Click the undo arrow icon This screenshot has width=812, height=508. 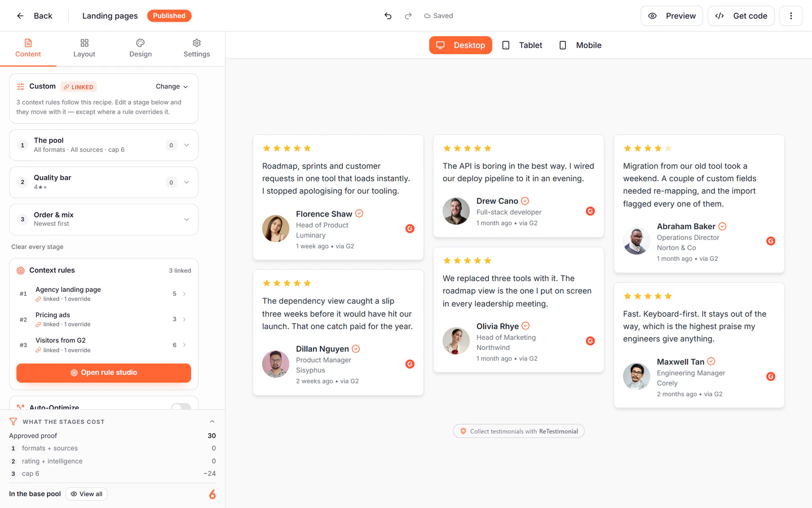pyautogui.click(x=388, y=16)
